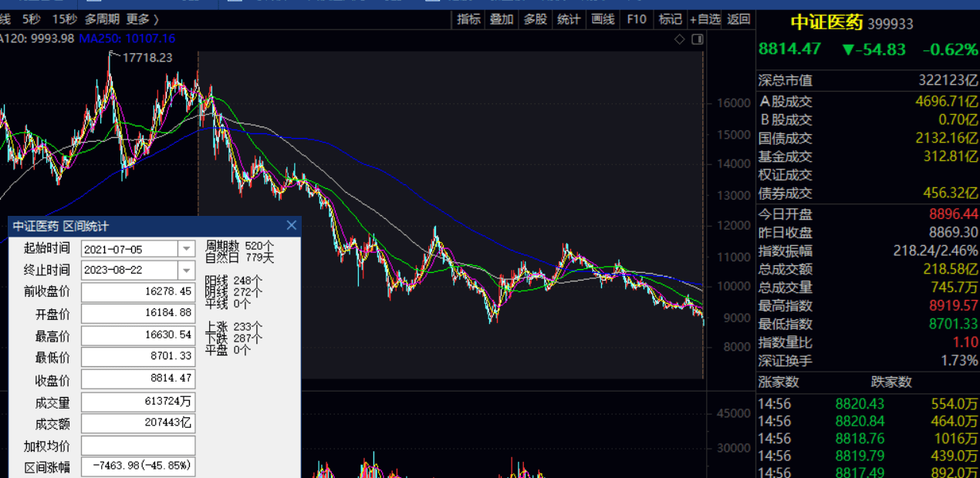Switch to the 5秒 period tab
This screenshot has width=980, height=478.
point(32,19)
